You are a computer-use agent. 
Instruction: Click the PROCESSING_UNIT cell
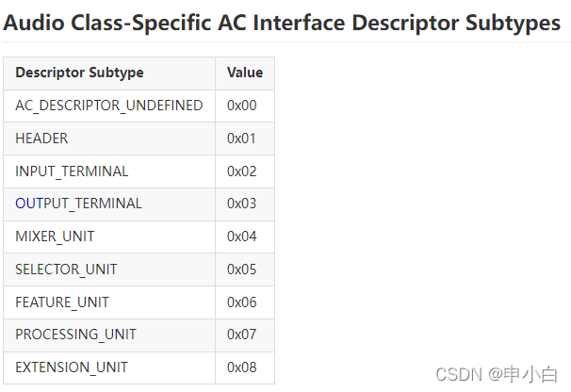109,335
